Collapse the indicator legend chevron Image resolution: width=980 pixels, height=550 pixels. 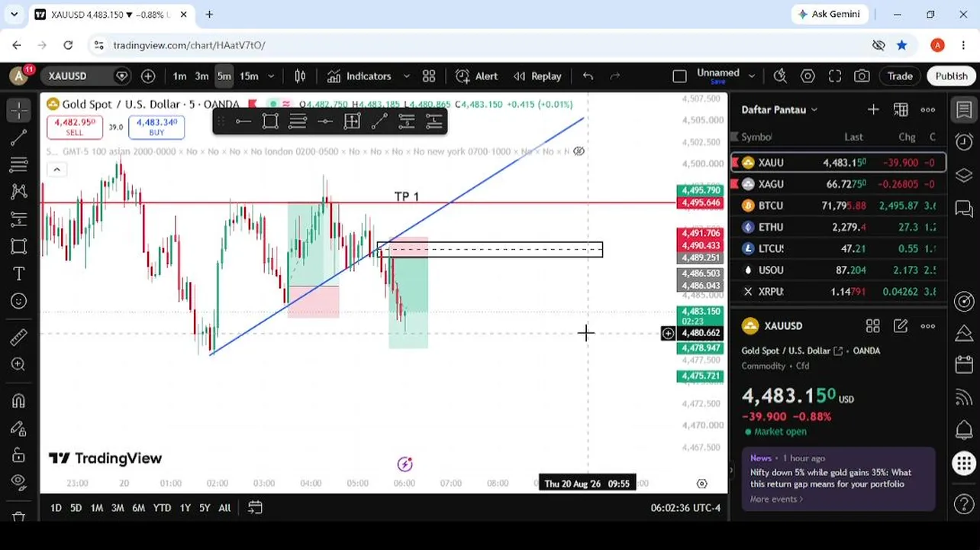(56, 170)
